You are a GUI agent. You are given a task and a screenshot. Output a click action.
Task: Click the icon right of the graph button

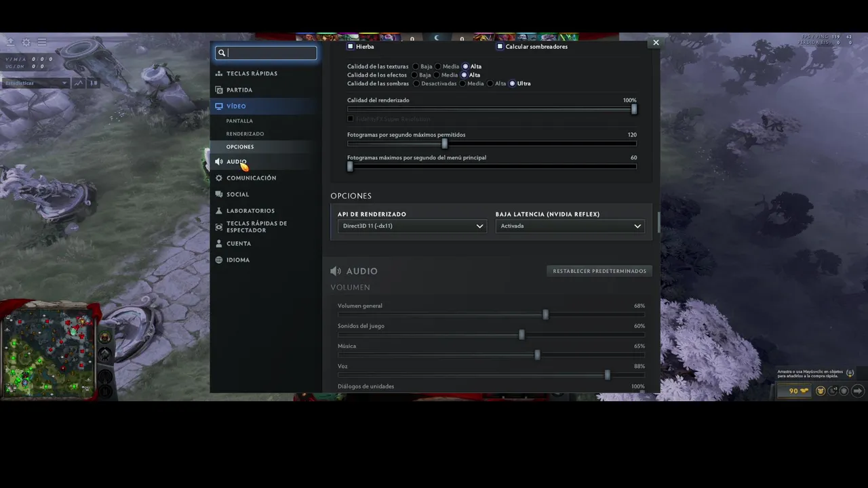(x=94, y=83)
